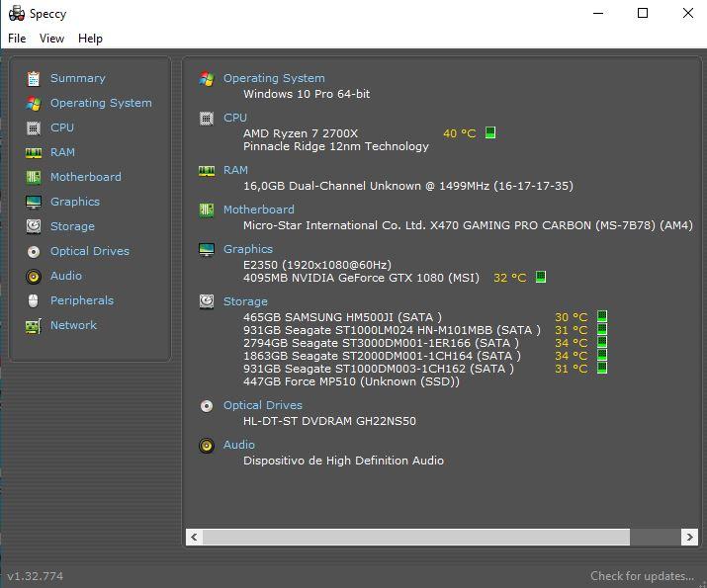Click the Operating System Windows-flag icon in sidebar
Screen dimensions: 707x588
(x=34, y=103)
